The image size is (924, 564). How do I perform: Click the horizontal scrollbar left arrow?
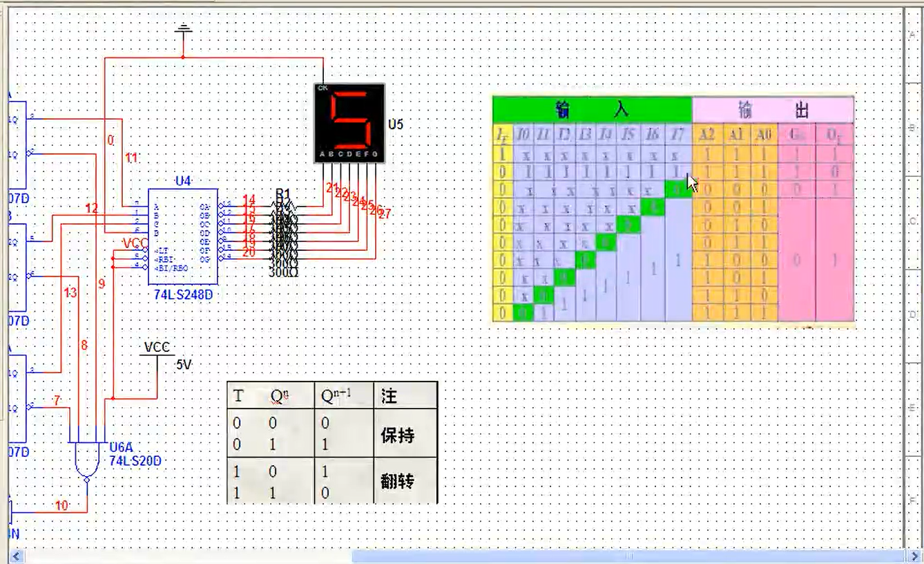(15, 556)
